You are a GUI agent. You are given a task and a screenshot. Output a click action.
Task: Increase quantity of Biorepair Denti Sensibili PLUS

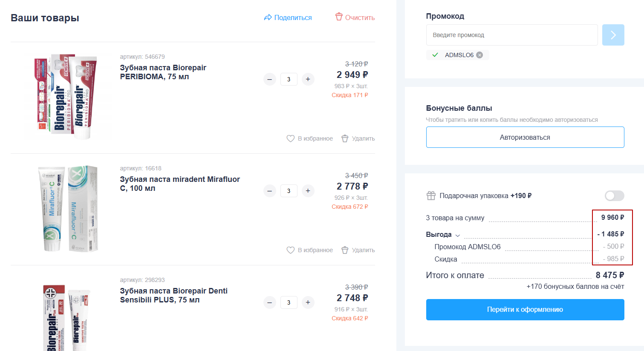308,302
